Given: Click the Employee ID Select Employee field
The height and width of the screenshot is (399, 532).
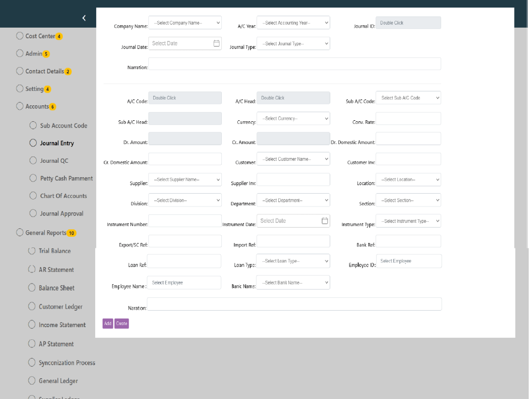Looking at the screenshot, I should (x=409, y=261).
